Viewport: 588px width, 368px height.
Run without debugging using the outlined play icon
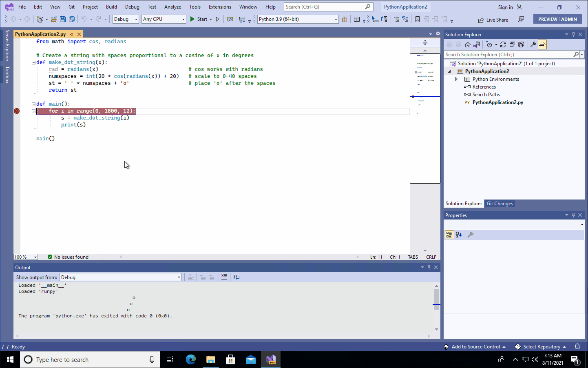[x=218, y=19]
